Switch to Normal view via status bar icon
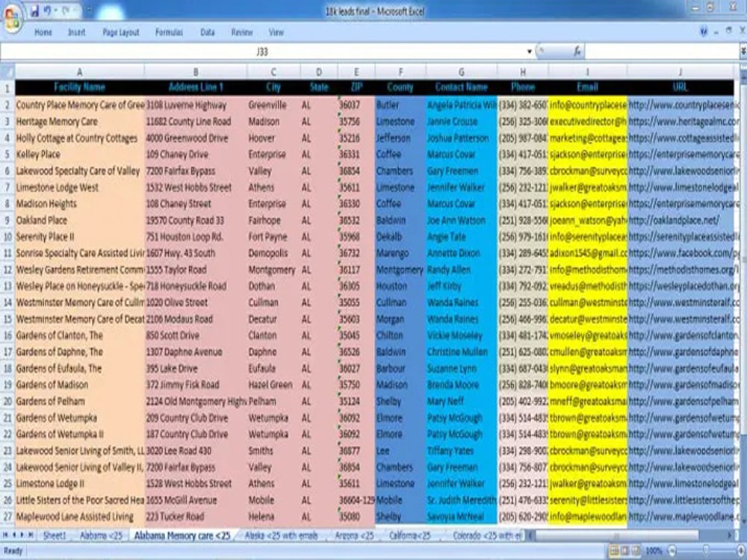Viewport: 747px width, 560px height. (x=614, y=550)
